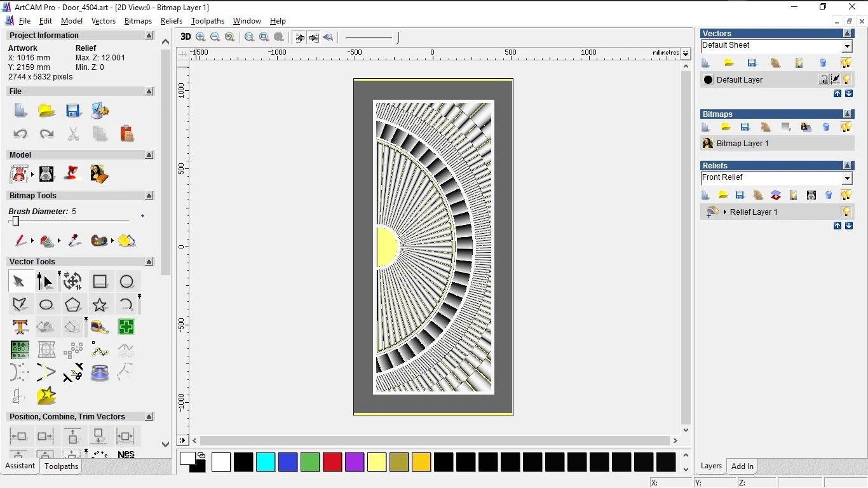Toggle lock on Default Layer

pos(824,79)
